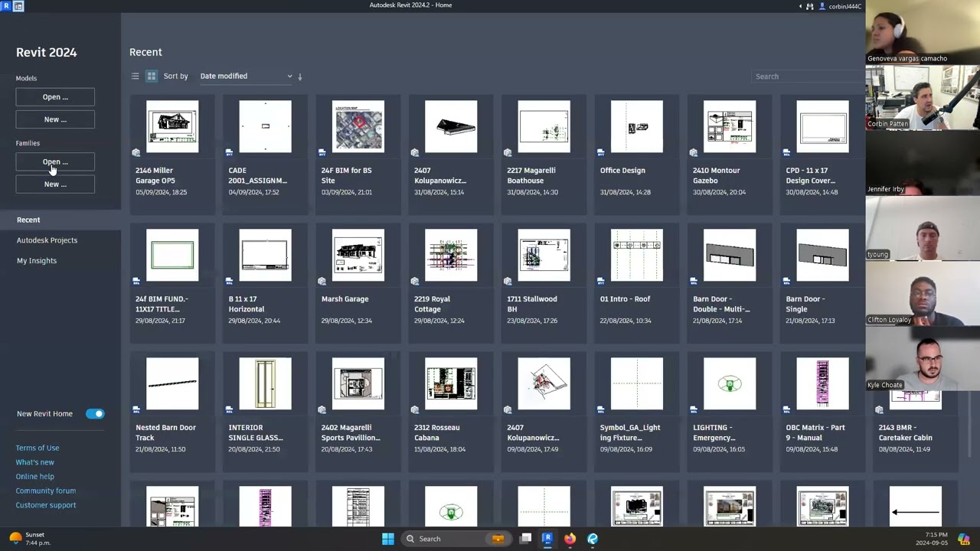Click the corbinJ444C user account
This screenshot has width=980, height=551.
point(840,6)
